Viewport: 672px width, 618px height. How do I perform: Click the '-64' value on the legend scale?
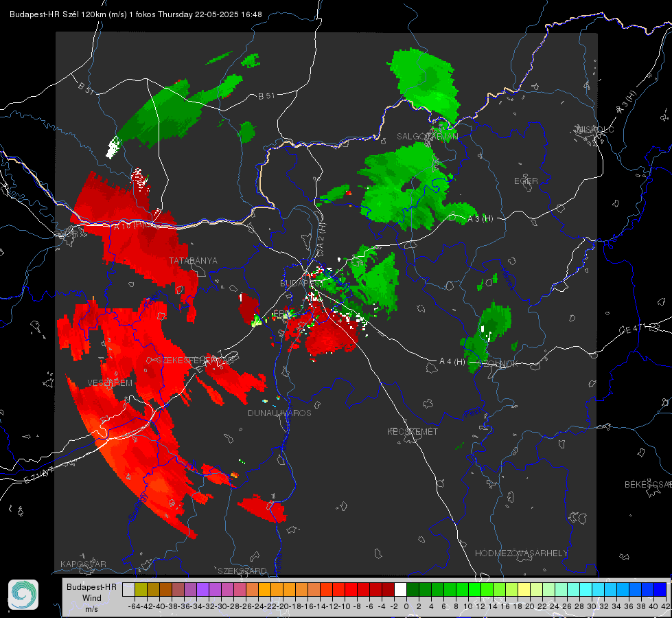135,606
